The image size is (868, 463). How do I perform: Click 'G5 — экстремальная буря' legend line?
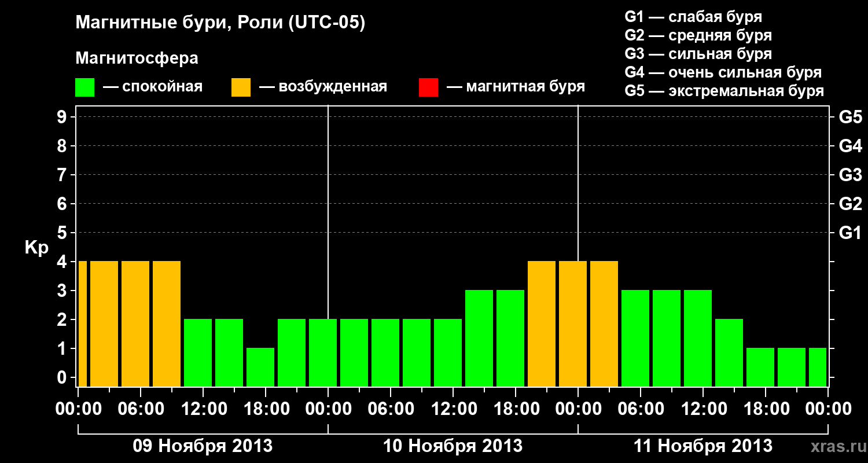click(x=724, y=91)
